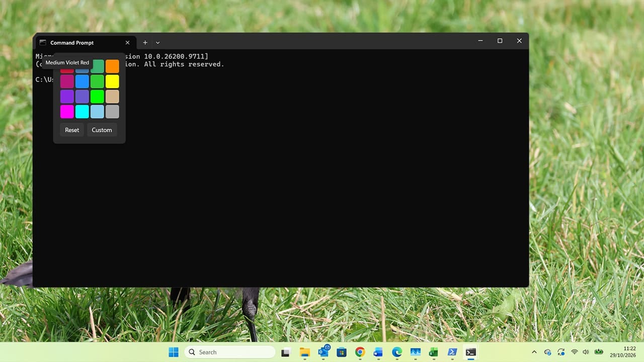Screen dimensions: 644x362
Task: Expand the new-tab profile dropdown
Action: pos(157,43)
